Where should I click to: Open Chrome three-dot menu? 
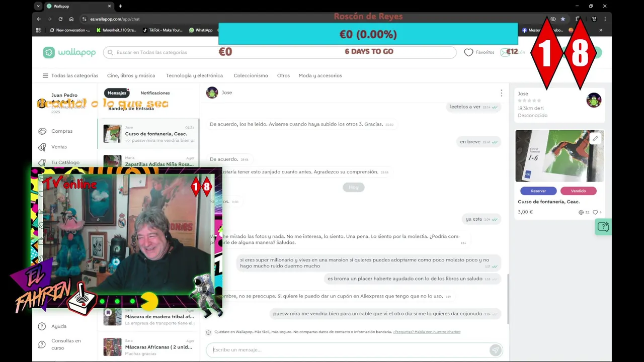[x=605, y=19]
